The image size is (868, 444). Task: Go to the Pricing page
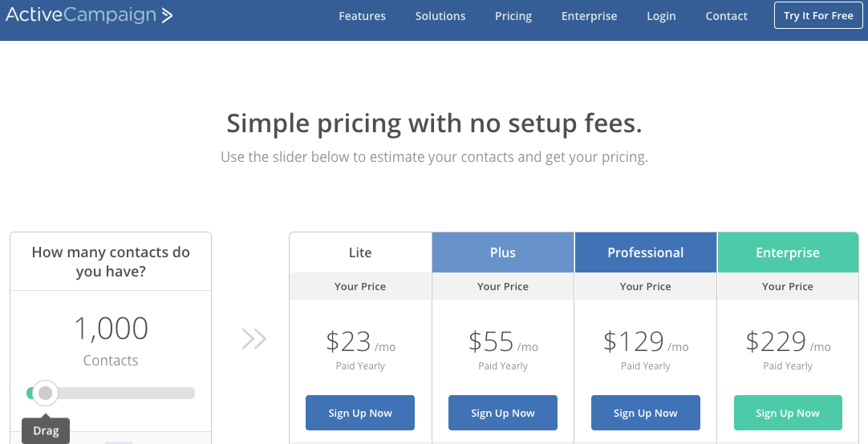[x=513, y=16]
